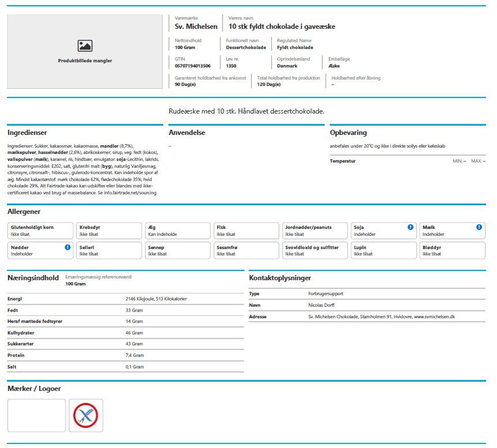The width and height of the screenshot is (497, 448).
Task: Click the gluten-free crossed grain logo
Action: (x=86, y=415)
